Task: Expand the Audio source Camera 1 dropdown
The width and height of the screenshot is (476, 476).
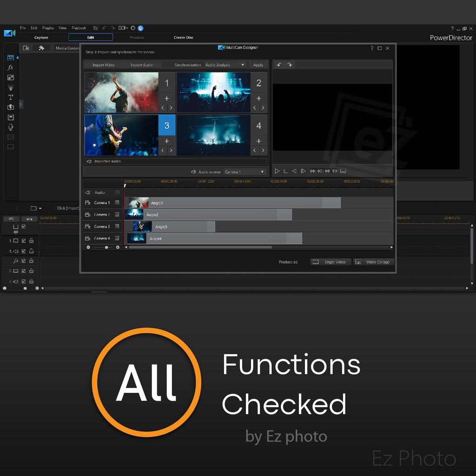Action: (244, 172)
